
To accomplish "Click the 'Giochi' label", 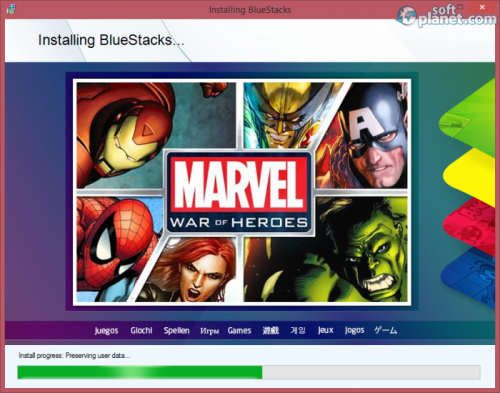I will 141,330.
